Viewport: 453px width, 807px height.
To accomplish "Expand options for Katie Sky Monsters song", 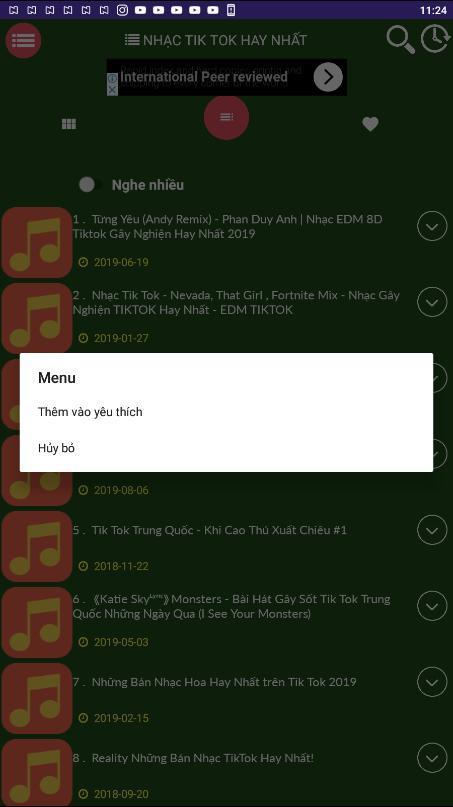I will click(x=432, y=606).
